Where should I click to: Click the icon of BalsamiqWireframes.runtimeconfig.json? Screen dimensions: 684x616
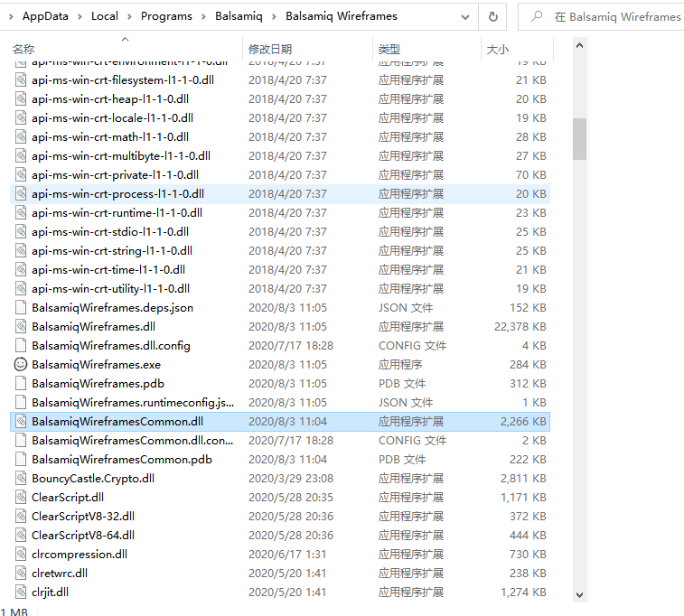tap(21, 402)
